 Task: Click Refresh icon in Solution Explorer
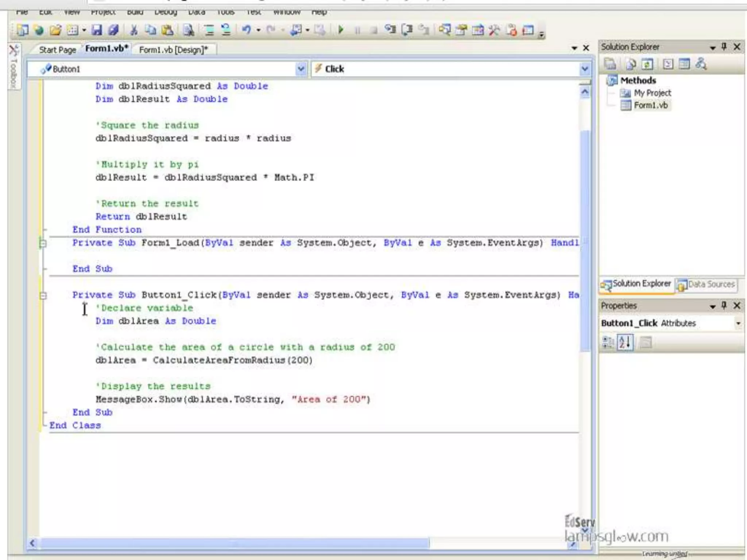pyautogui.click(x=647, y=64)
